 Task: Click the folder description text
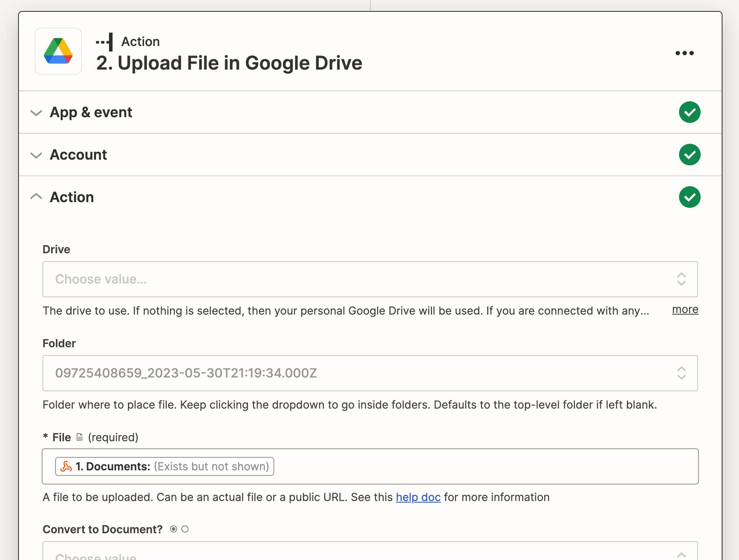coord(349,405)
